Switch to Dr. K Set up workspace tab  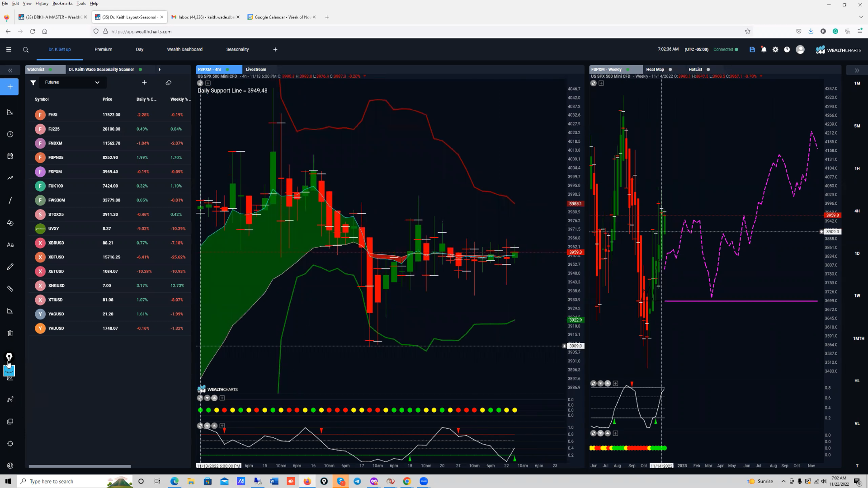(x=60, y=50)
